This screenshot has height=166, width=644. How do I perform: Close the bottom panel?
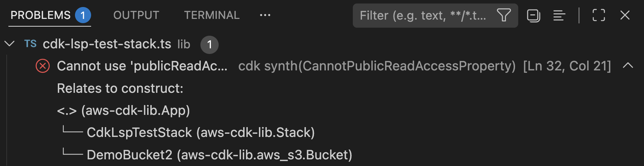coord(625,15)
